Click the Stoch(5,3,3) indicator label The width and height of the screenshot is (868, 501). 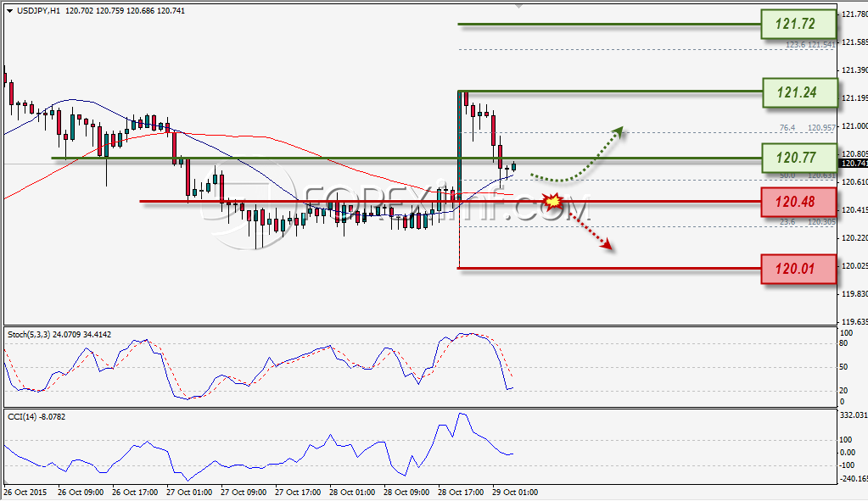point(59,335)
